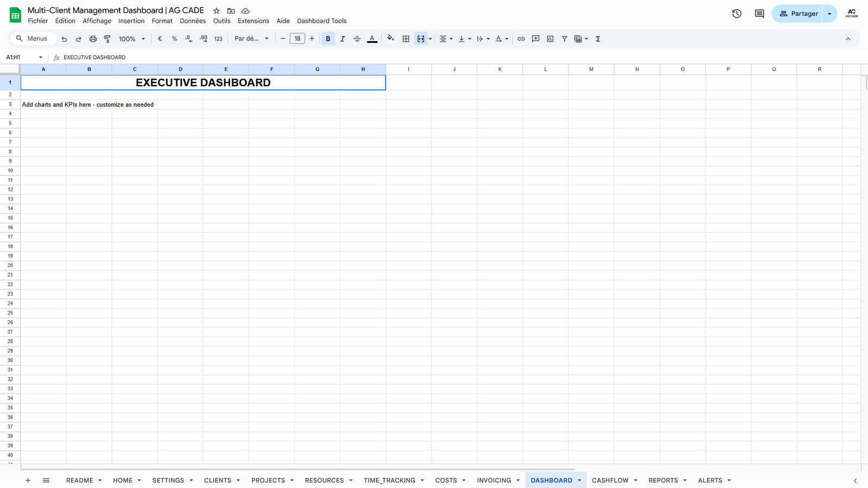Open the DASHBOARD tab dropdown arrow
868x488 pixels.
579,480
